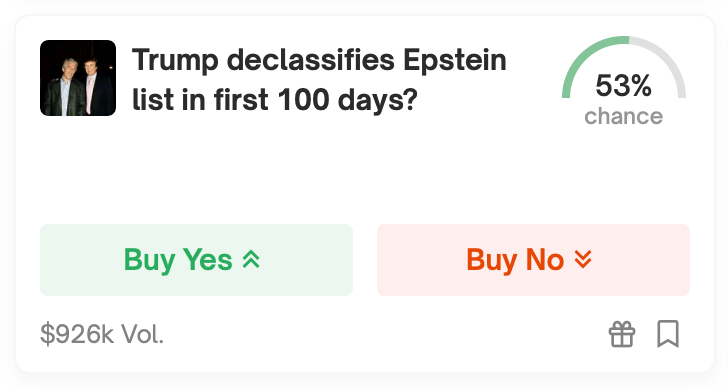
Task: Click the "list in first 100 days?" title line
Action: [275, 99]
